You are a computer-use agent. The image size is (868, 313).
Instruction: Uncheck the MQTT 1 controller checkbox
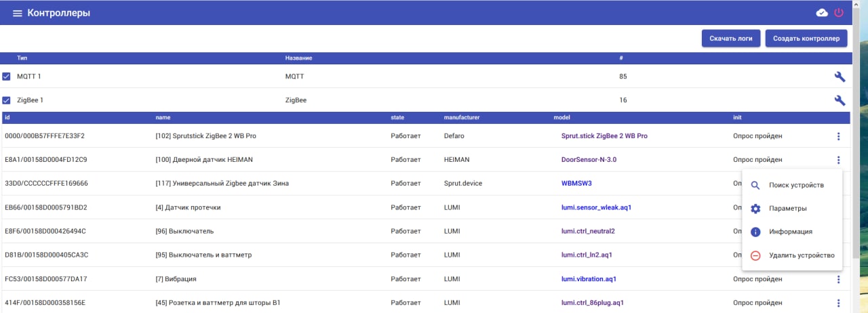(7, 77)
